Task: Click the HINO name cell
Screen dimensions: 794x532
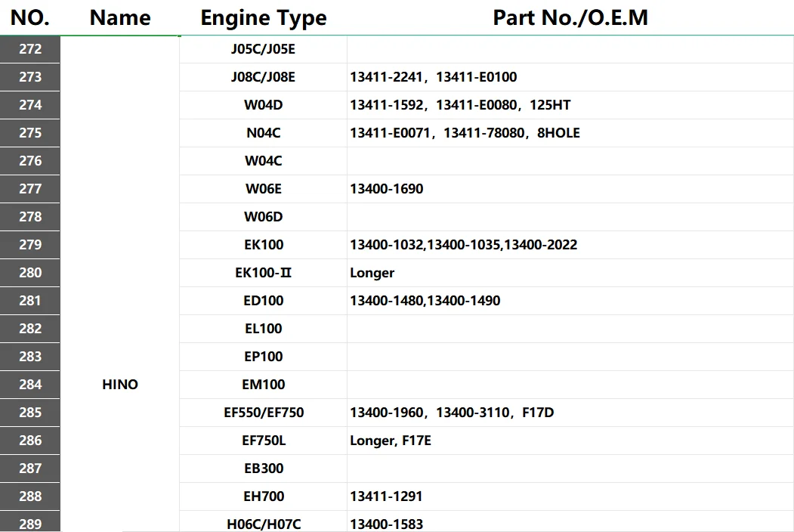Action: pos(120,385)
